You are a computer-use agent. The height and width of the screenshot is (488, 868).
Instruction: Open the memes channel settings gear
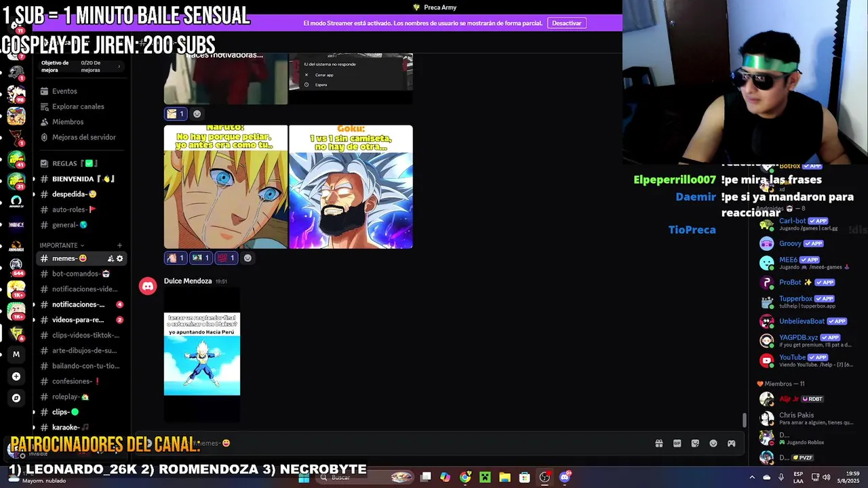click(x=120, y=258)
